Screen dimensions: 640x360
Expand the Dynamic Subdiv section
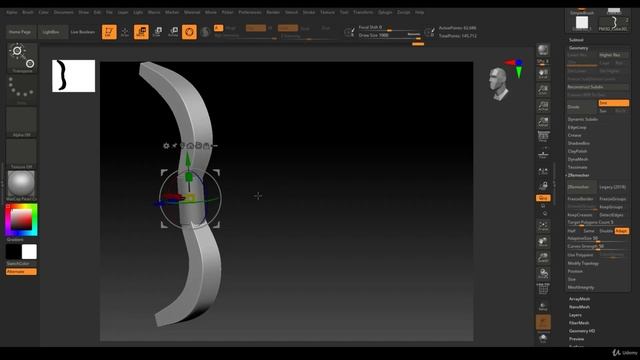click(583, 119)
